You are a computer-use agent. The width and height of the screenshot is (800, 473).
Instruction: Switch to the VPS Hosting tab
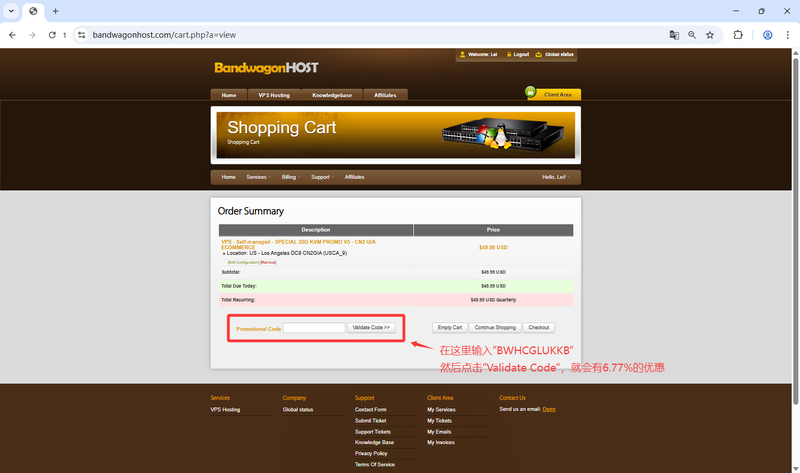[x=274, y=95]
